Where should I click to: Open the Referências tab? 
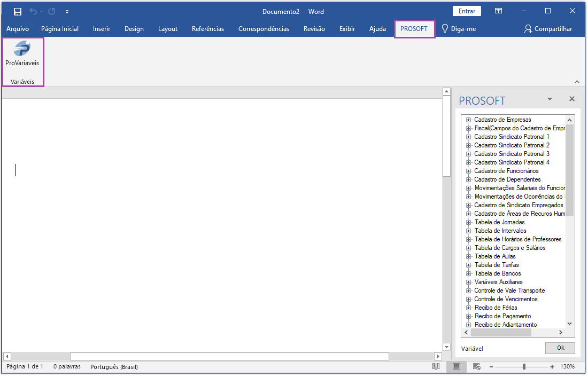(208, 29)
